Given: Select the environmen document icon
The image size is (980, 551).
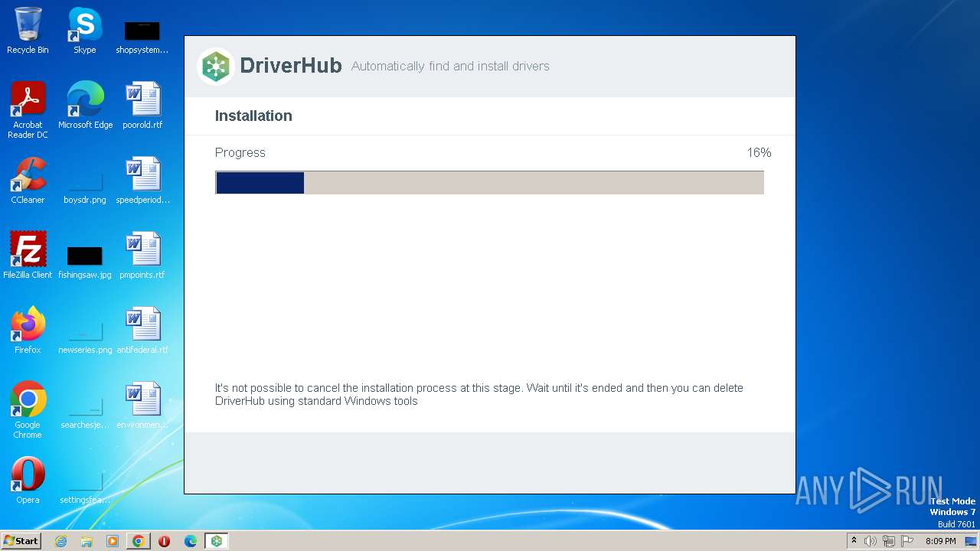Looking at the screenshot, I should click(142, 405).
